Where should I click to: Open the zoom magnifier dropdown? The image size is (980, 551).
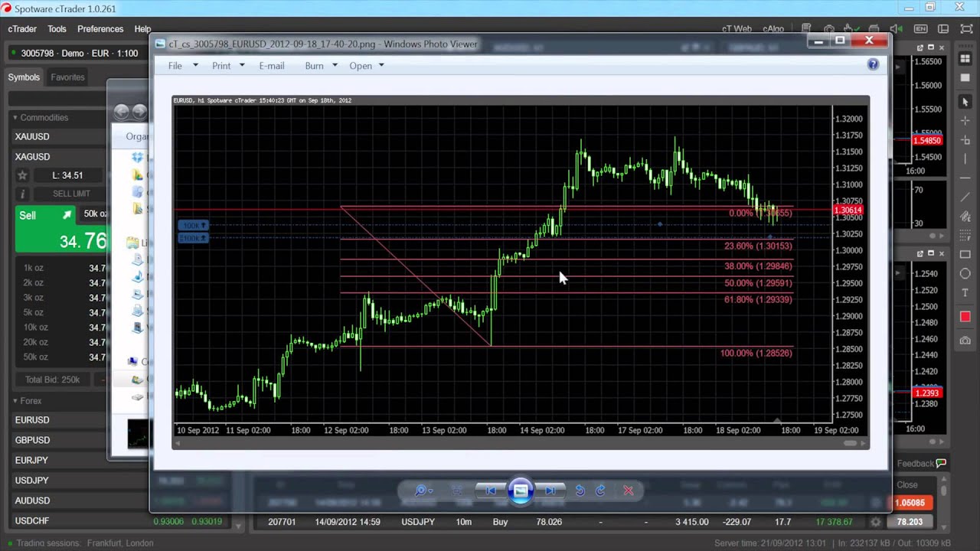pyautogui.click(x=423, y=491)
